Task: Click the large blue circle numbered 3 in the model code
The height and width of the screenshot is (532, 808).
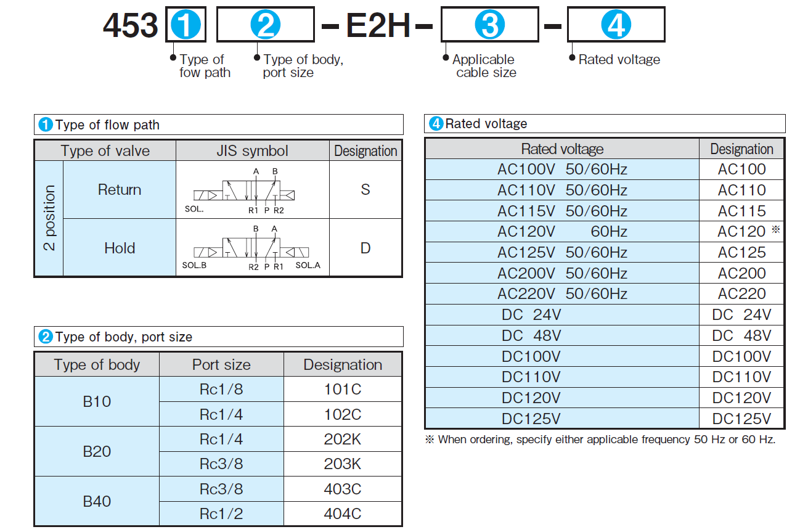Action: [490, 25]
